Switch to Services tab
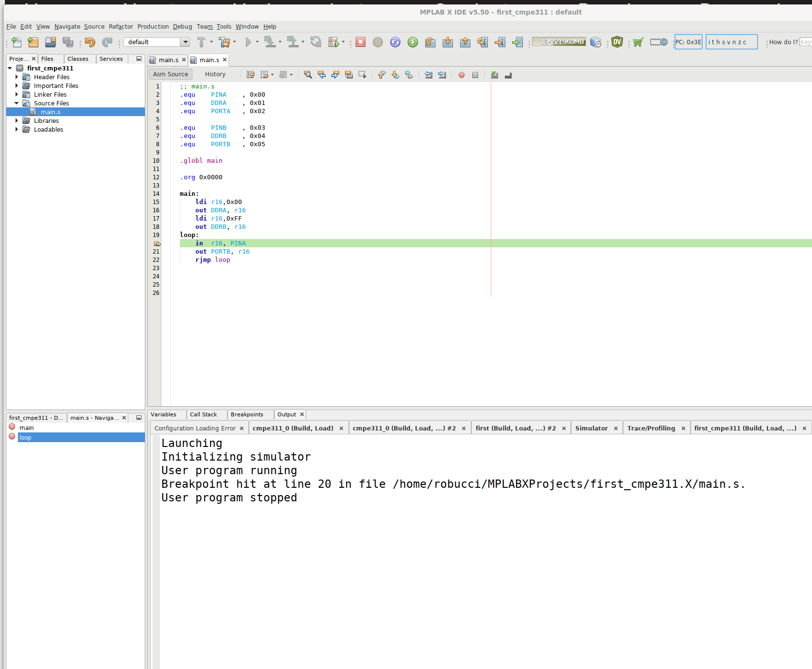This screenshot has width=812, height=669. coord(111,59)
